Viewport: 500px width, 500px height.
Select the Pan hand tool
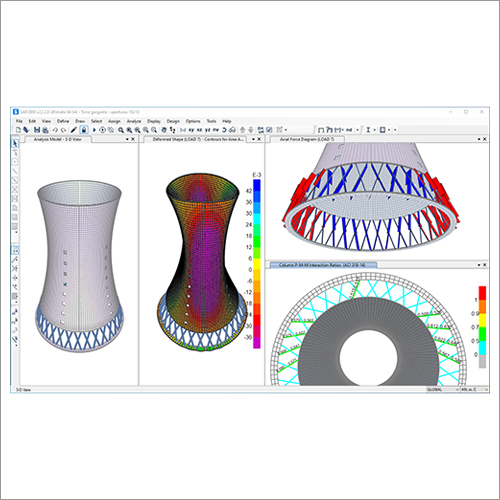pos(164,130)
